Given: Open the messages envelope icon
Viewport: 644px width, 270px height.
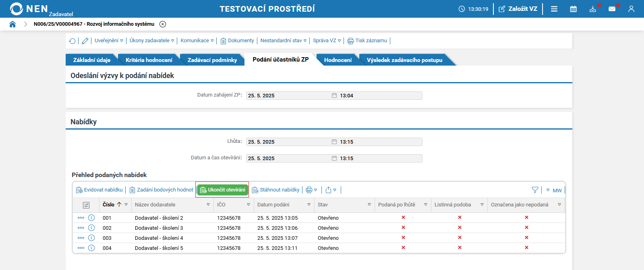Looking at the screenshot, I should tap(612, 9).
